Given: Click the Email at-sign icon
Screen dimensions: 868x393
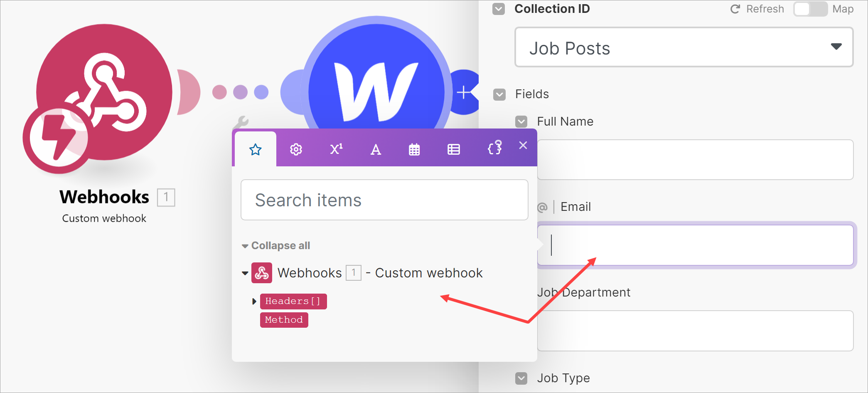Looking at the screenshot, I should pos(542,207).
